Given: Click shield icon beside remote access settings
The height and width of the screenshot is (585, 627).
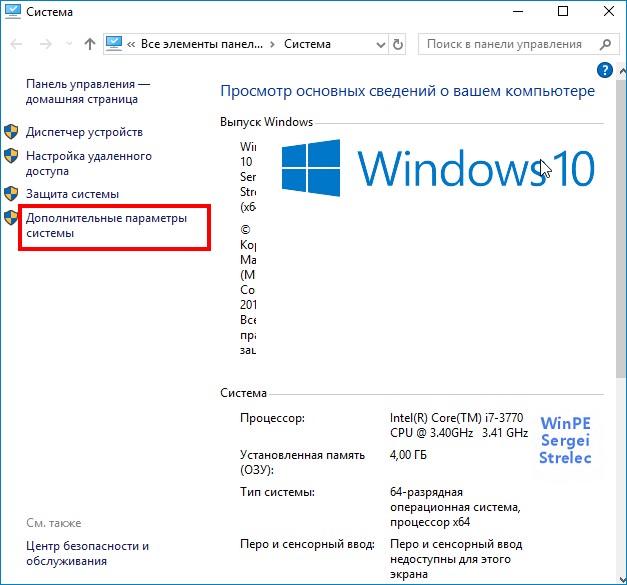Looking at the screenshot, I should tap(11, 156).
